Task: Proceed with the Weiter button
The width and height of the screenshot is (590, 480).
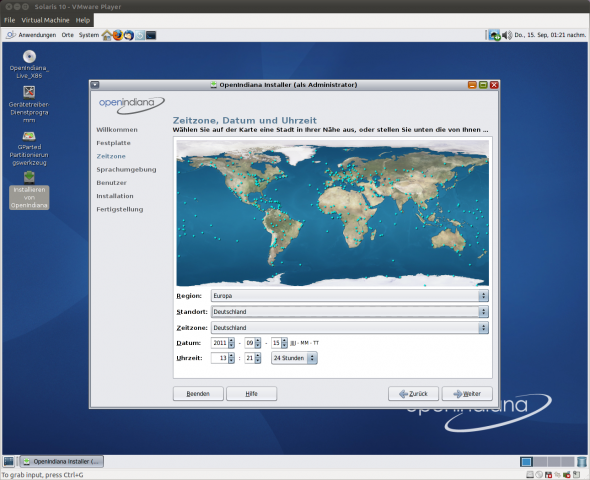Action: coord(467,394)
